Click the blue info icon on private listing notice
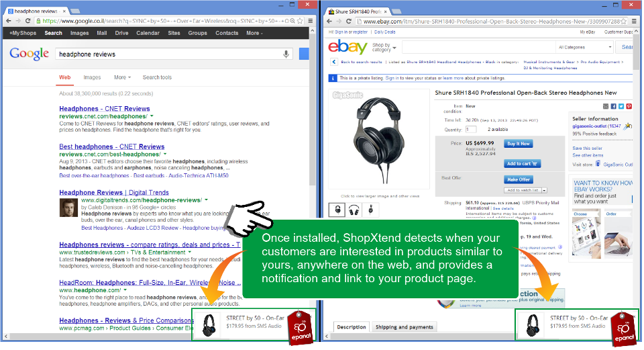The width and height of the screenshot is (644, 350). (x=333, y=78)
